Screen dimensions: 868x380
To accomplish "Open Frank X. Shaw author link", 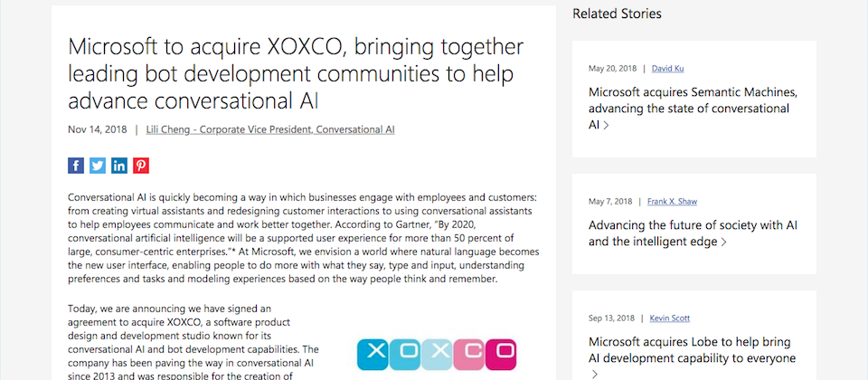I will pyautogui.click(x=672, y=202).
